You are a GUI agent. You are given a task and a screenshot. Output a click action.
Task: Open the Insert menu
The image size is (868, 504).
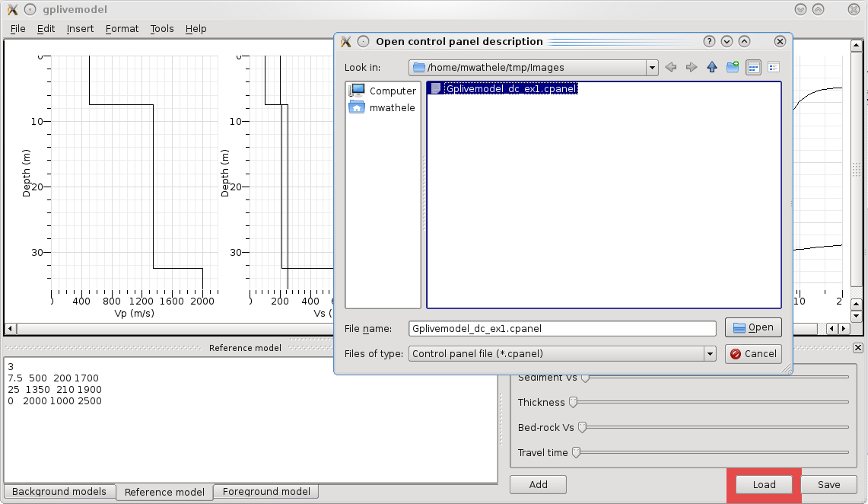pyautogui.click(x=80, y=29)
